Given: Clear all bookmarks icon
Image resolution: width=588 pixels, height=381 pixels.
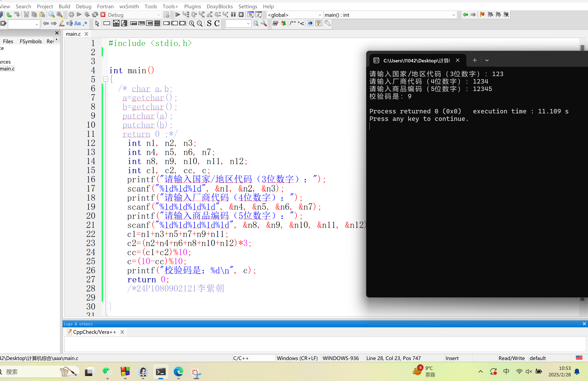Looking at the screenshot, I should click(x=506, y=15).
